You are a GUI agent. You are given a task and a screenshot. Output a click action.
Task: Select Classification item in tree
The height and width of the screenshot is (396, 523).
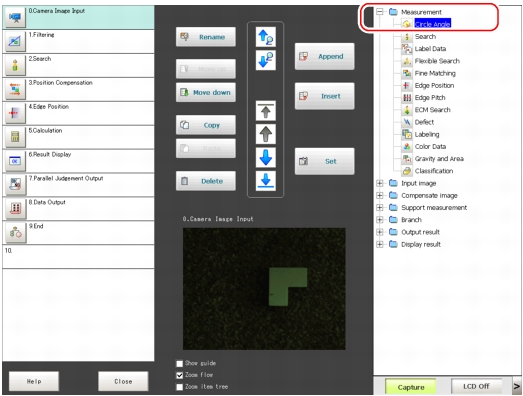434,171
